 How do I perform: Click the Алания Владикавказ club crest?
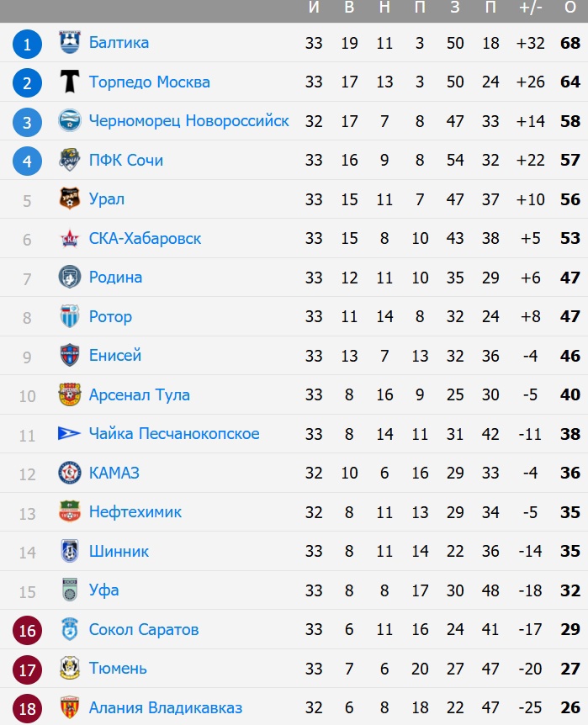69,707
